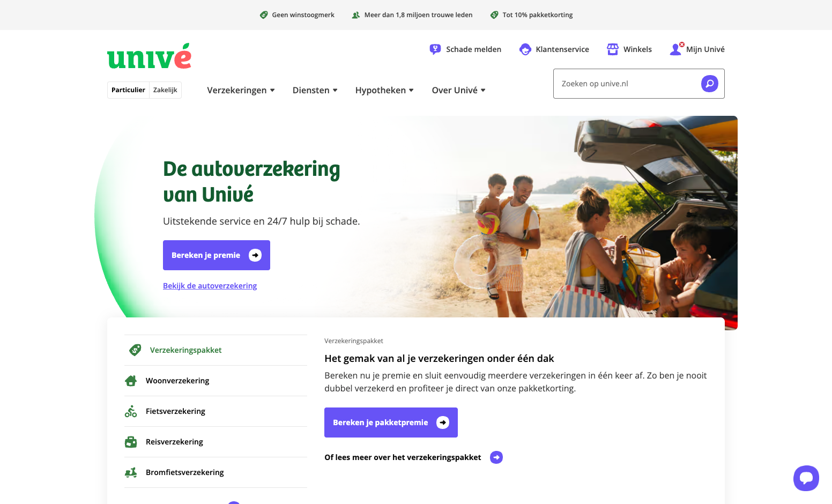Viewport: 832px width, 504px height.
Task: Click the house icon beside Woonverzekering
Action: 131,381
